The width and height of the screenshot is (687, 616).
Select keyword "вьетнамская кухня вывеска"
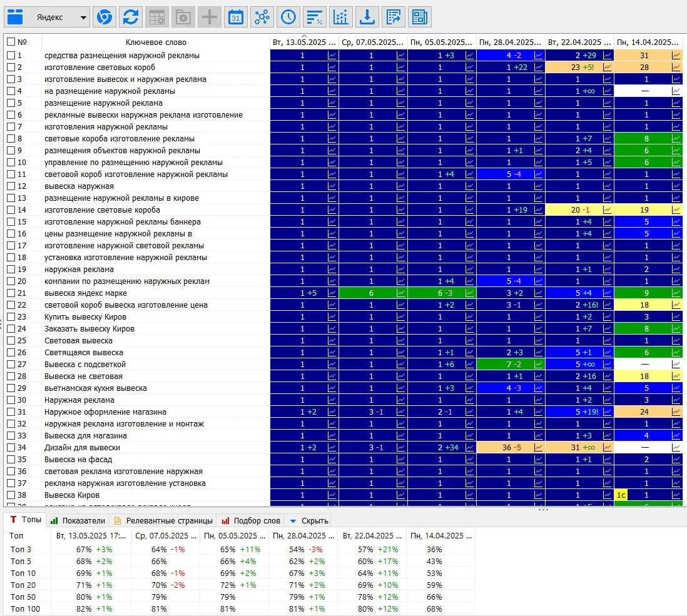(96, 388)
